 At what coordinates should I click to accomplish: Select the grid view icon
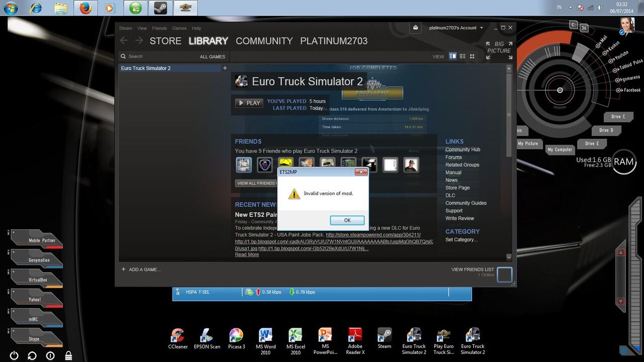tap(472, 56)
